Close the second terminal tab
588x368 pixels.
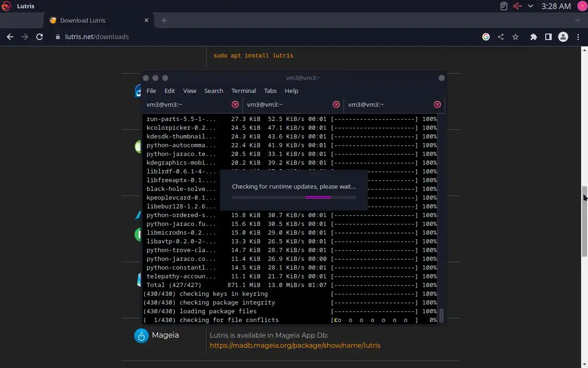click(336, 104)
